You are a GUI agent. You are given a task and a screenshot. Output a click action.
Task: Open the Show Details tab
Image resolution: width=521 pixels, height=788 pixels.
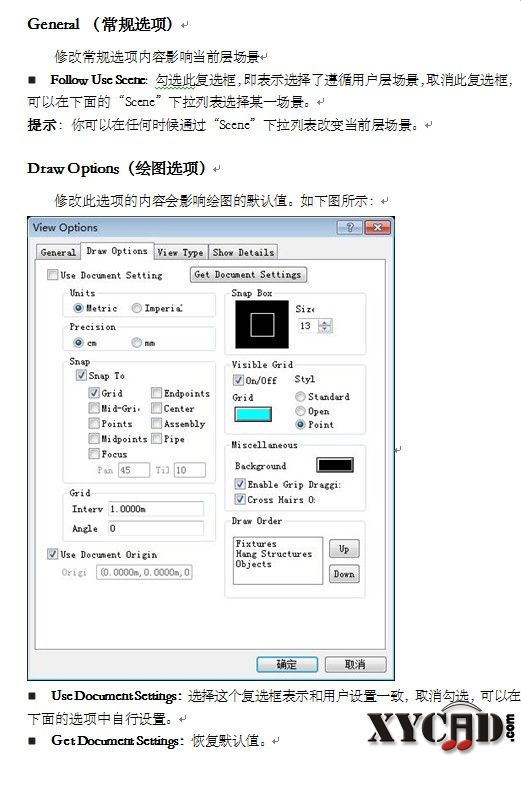243,252
